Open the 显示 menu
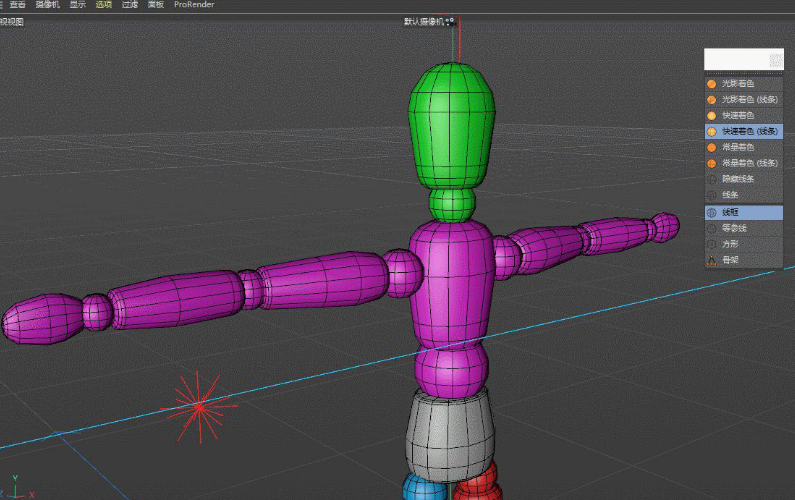Viewport: 795px width, 500px height. point(78,5)
